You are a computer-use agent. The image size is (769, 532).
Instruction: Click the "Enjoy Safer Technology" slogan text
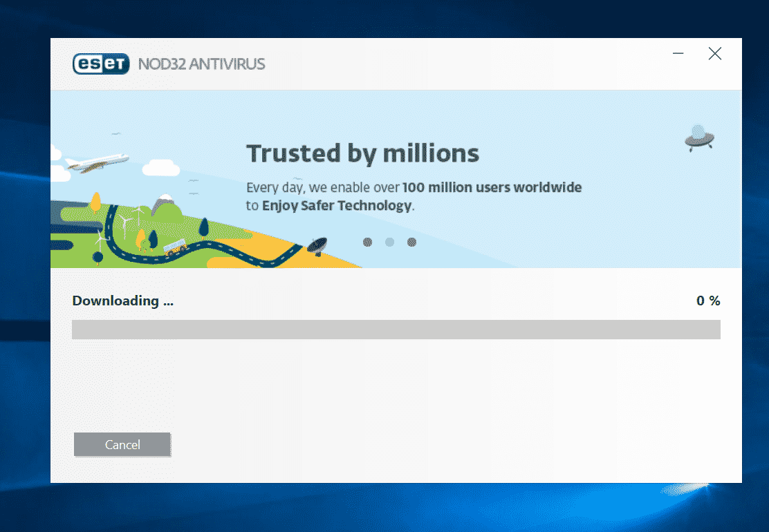click(337, 205)
